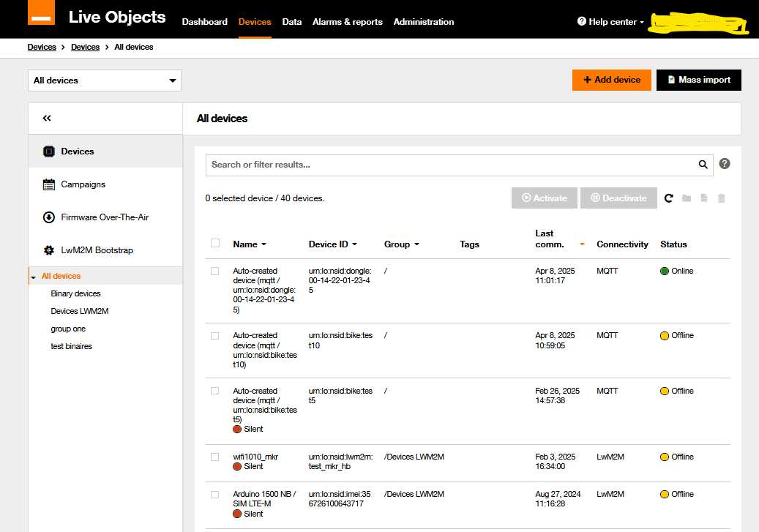Click the Campaigns calendar icon
This screenshot has height=532, width=759.
click(49, 184)
